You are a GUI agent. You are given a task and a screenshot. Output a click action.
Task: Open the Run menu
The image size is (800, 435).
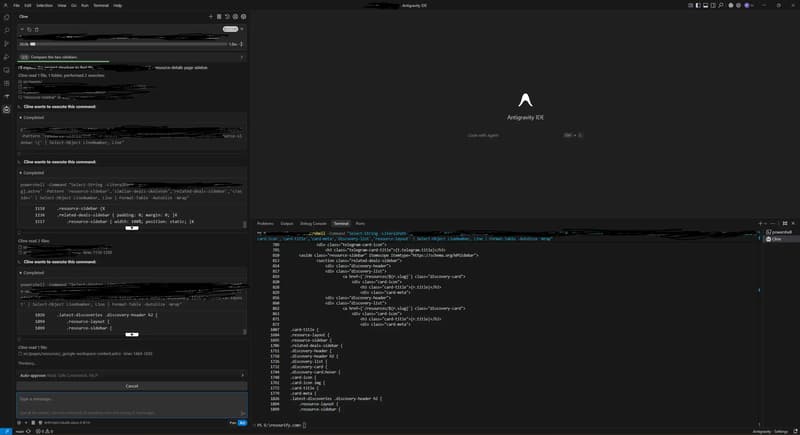click(x=85, y=5)
